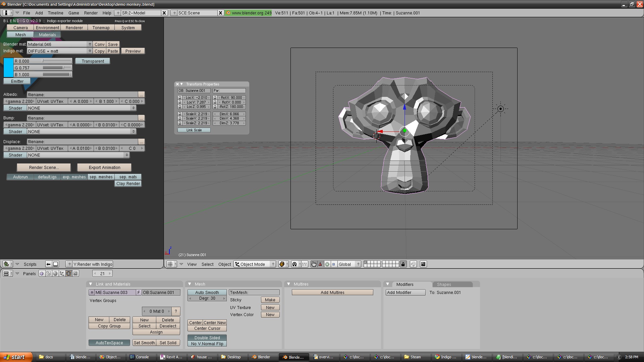This screenshot has width=644, height=362.
Task: Click the Info window type icon
Action: (8, 13)
